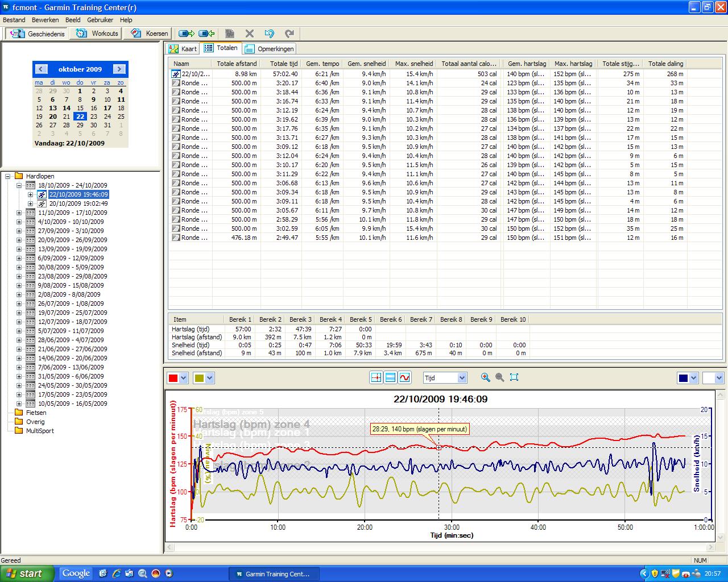This screenshot has height=582, width=728.
Task: Open the olive elevation series dropdown
Action: coord(209,378)
